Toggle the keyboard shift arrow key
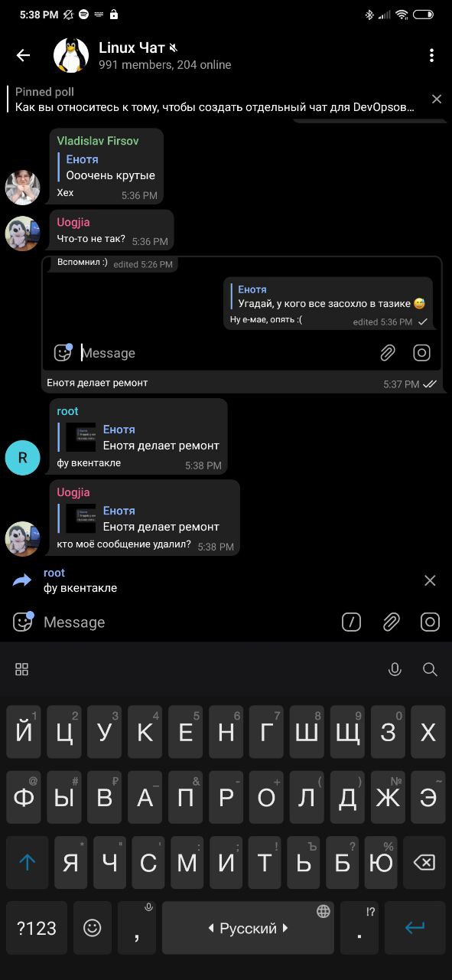 (x=28, y=862)
